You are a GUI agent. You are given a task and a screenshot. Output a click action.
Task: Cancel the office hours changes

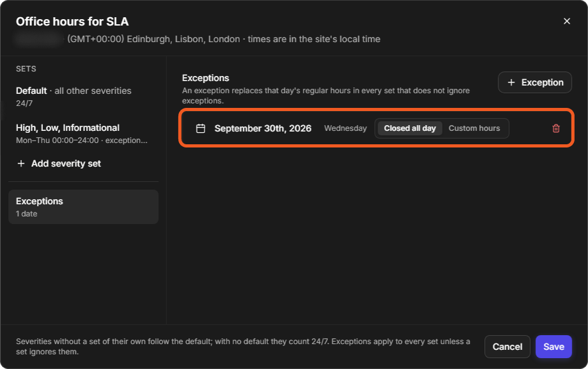click(507, 347)
